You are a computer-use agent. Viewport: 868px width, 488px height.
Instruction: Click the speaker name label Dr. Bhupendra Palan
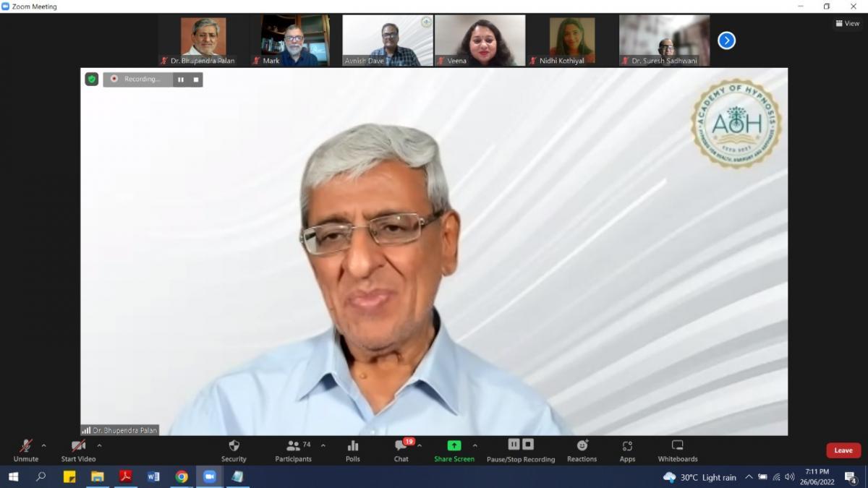pyautogui.click(x=125, y=430)
